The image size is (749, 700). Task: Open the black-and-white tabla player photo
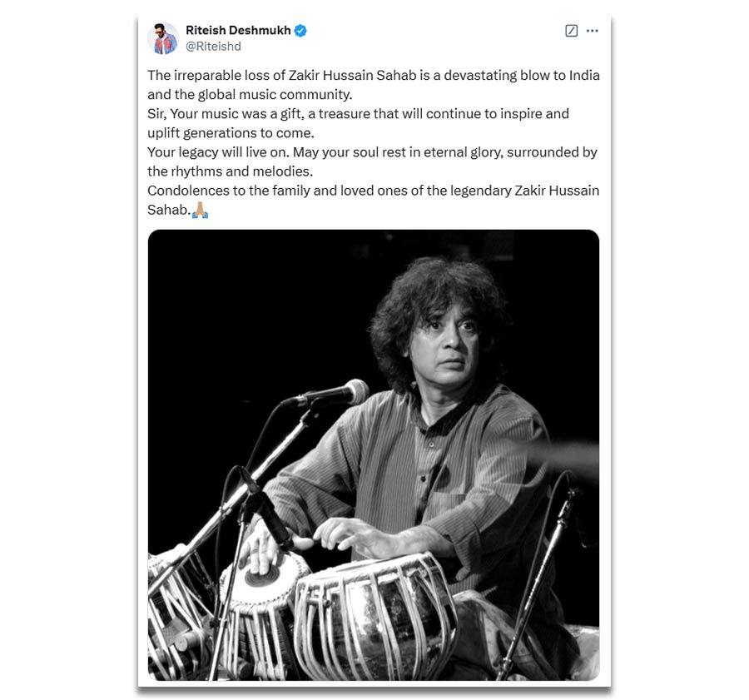pyautogui.click(x=374, y=455)
